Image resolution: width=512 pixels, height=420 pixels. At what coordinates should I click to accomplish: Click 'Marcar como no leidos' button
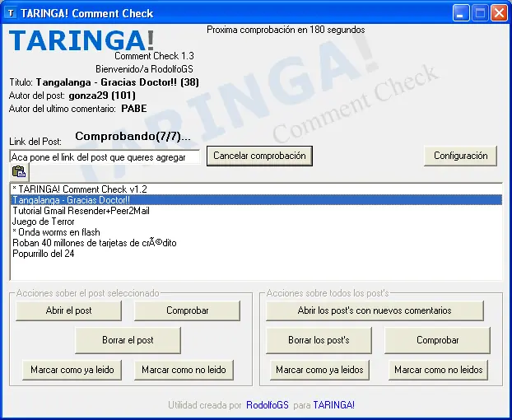438,370
